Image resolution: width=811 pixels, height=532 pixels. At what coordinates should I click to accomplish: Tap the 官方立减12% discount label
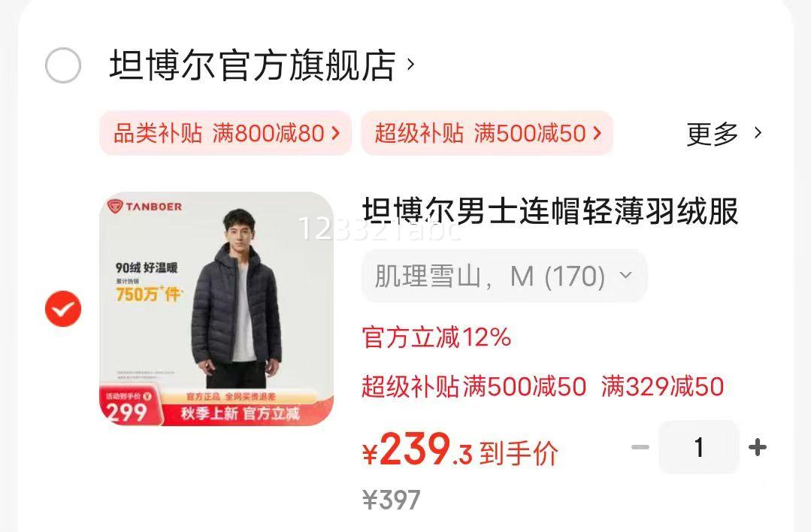click(437, 337)
